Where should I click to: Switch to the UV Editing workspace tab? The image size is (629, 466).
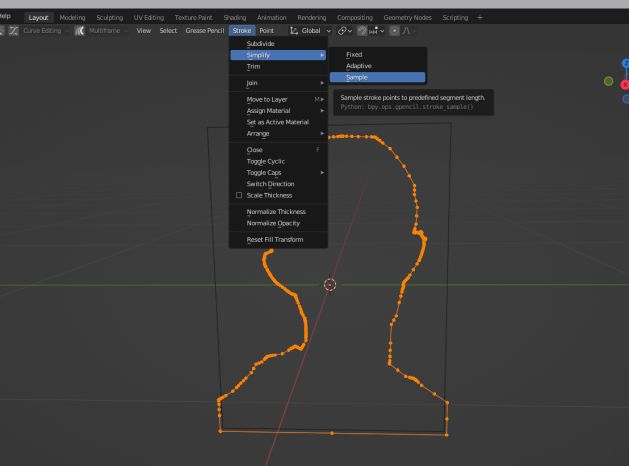click(x=149, y=18)
